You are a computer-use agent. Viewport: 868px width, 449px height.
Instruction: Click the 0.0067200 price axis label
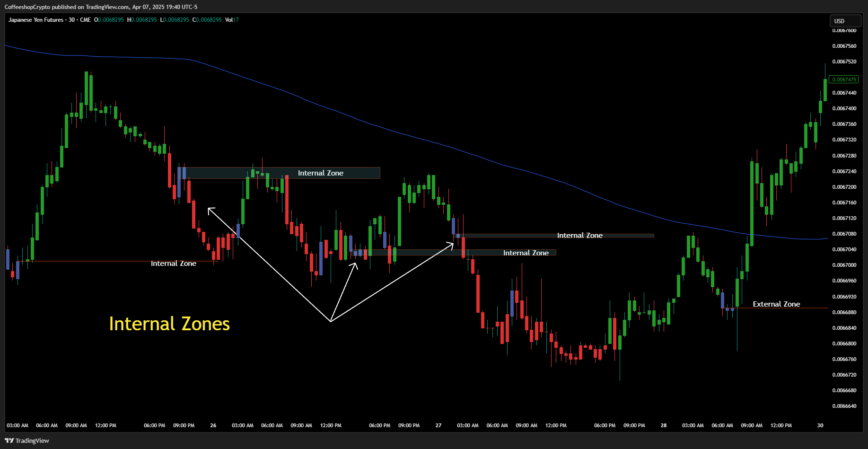pos(844,187)
